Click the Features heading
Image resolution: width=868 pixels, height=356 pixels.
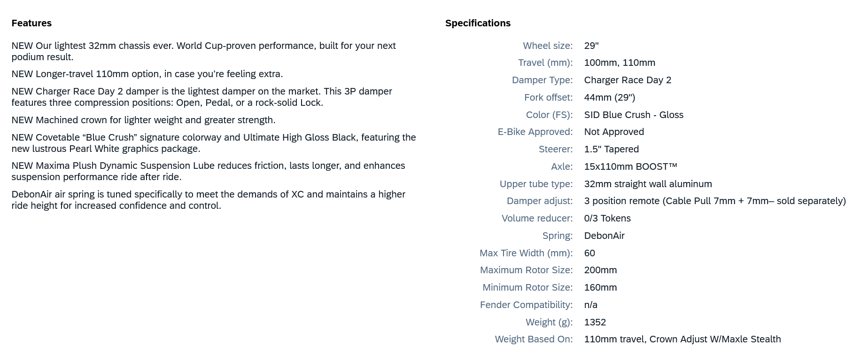click(x=31, y=23)
